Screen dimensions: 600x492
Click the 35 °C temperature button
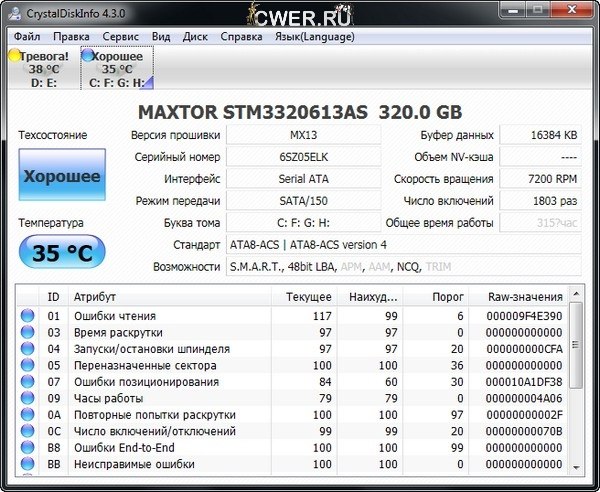point(61,253)
